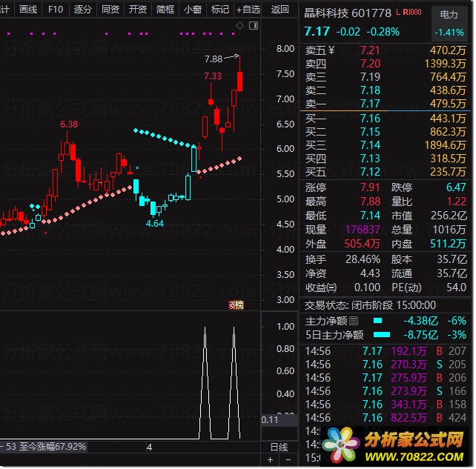This screenshot has width=476, height=469.
Task: Switch to 简框 layout
Action: [165, 10]
